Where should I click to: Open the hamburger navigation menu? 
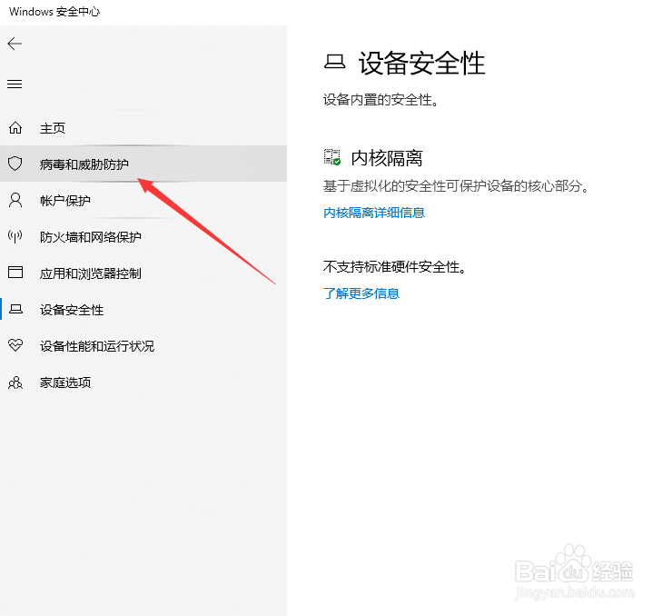click(x=15, y=84)
